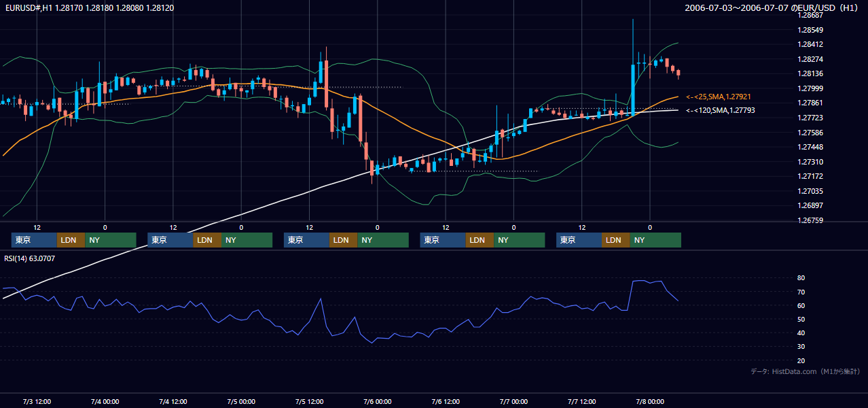
Task: Click price axis label 1.27999
Action: point(809,88)
